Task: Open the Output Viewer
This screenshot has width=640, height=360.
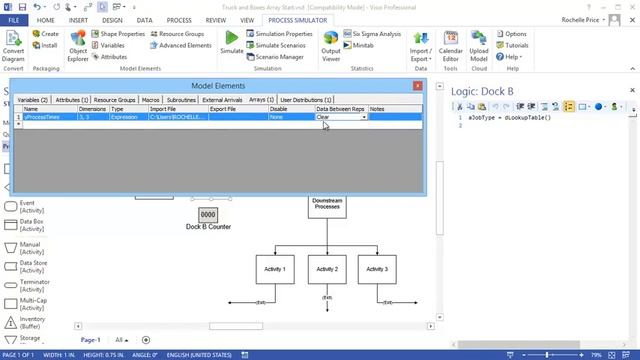Action: pyautogui.click(x=331, y=46)
